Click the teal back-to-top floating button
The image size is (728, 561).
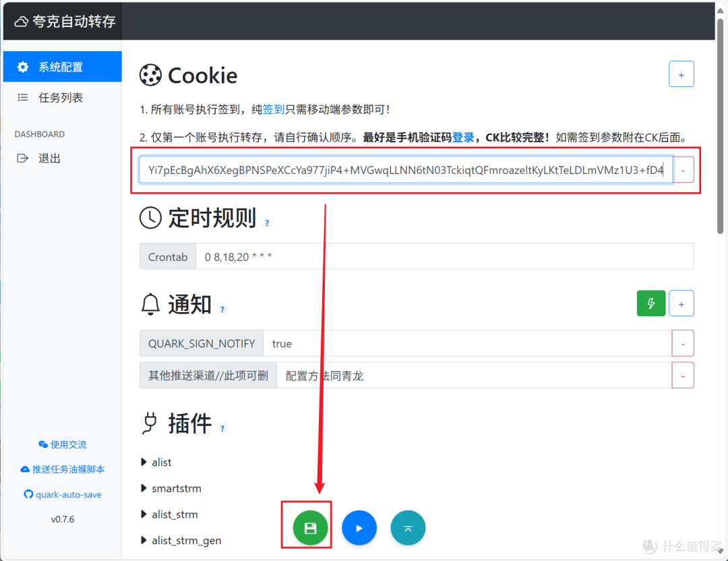408,528
